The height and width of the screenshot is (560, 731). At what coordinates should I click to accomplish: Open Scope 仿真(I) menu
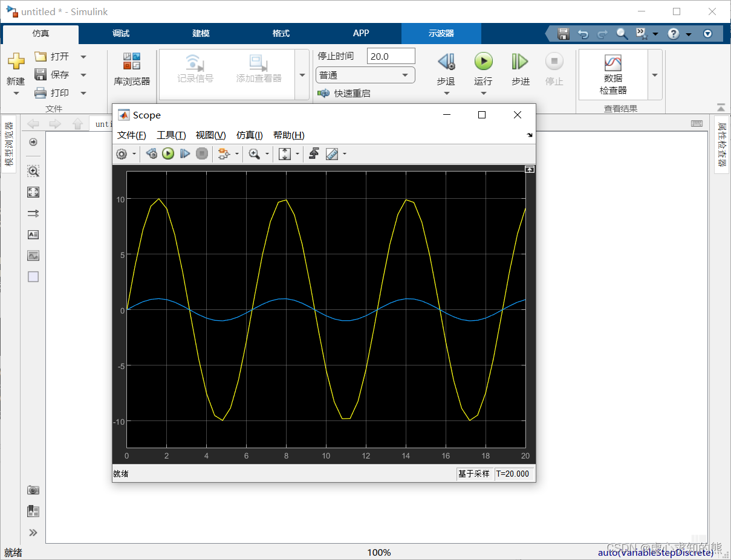[249, 135]
